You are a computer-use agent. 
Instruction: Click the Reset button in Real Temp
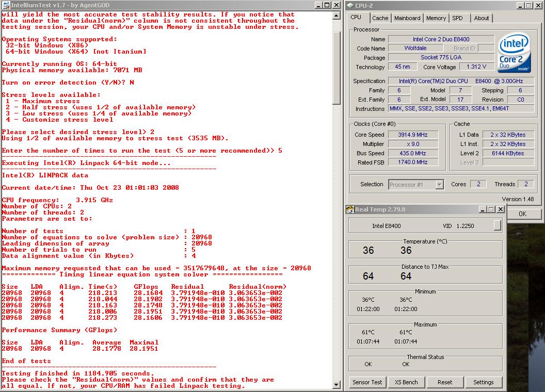(444, 382)
